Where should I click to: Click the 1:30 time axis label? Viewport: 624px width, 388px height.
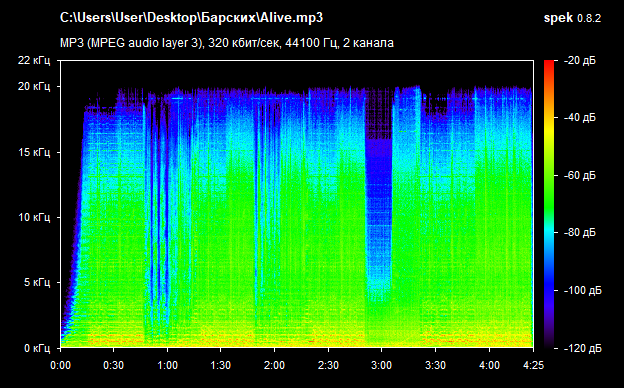220,365
